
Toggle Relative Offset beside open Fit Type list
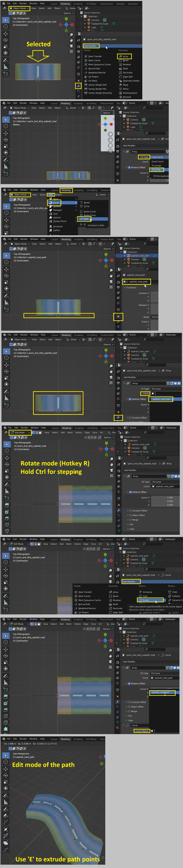(129, 167)
